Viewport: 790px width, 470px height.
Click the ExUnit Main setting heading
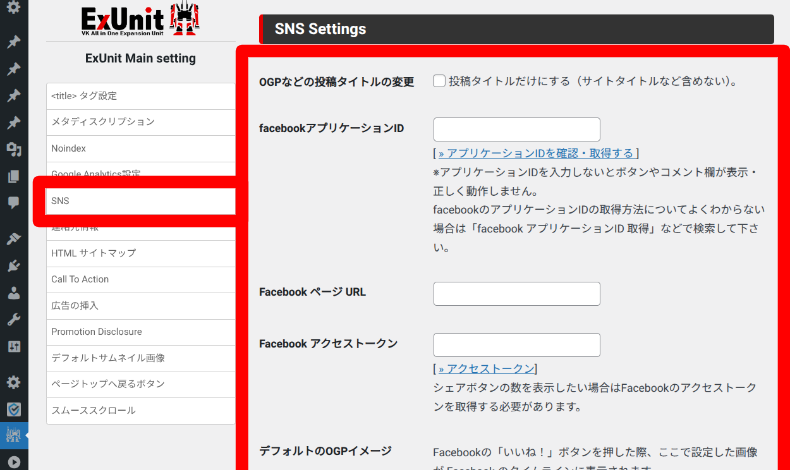point(141,58)
